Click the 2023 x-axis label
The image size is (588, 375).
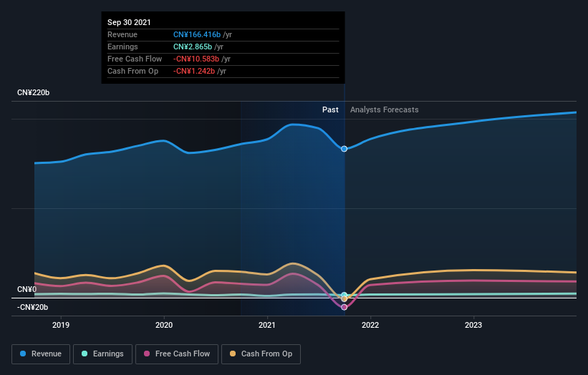click(x=473, y=325)
